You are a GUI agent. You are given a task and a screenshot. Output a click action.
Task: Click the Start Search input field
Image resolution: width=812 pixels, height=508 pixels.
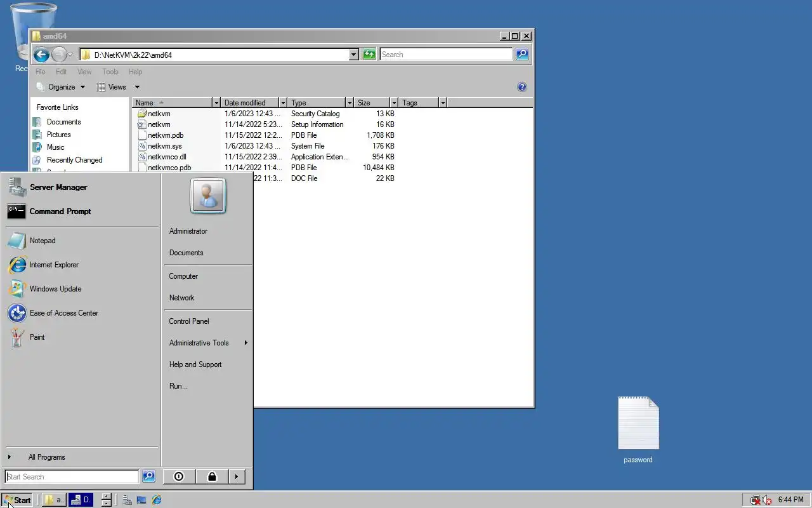point(72,476)
